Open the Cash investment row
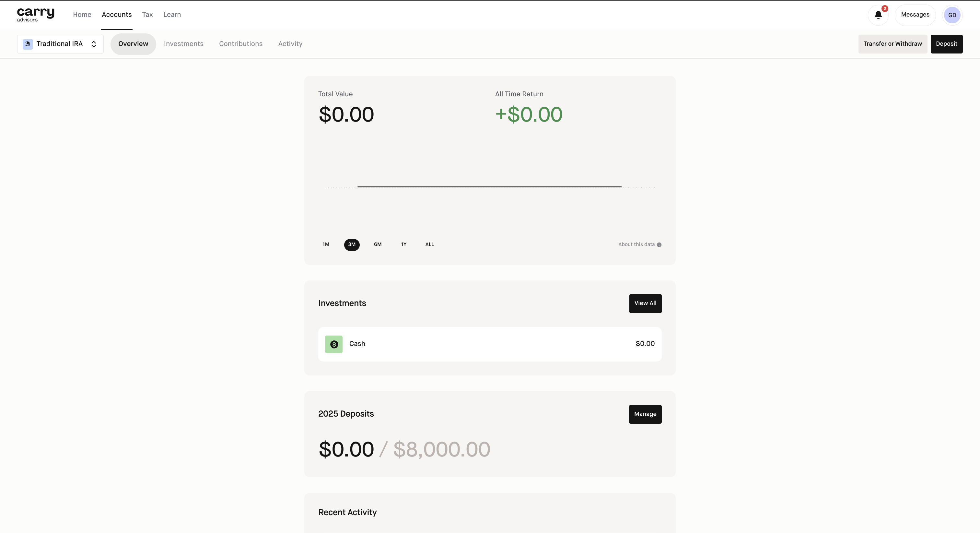 point(490,344)
